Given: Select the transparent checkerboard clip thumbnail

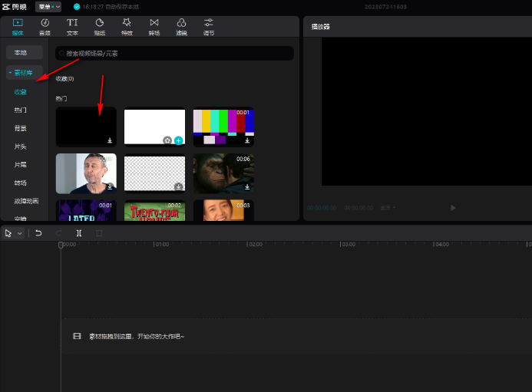Looking at the screenshot, I should coord(155,173).
